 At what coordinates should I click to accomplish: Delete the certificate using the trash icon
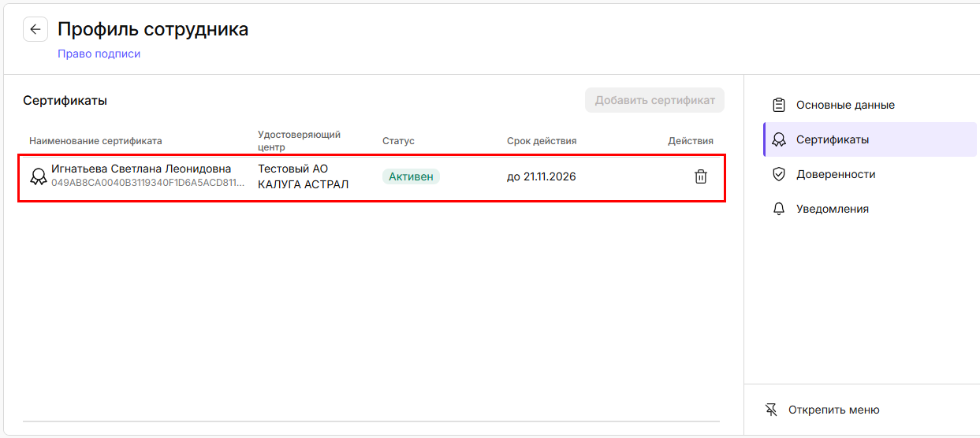pyautogui.click(x=700, y=176)
